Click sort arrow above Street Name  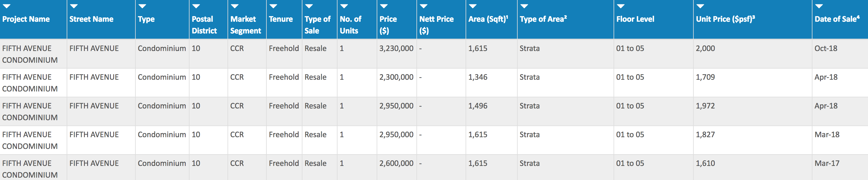coord(74,6)
